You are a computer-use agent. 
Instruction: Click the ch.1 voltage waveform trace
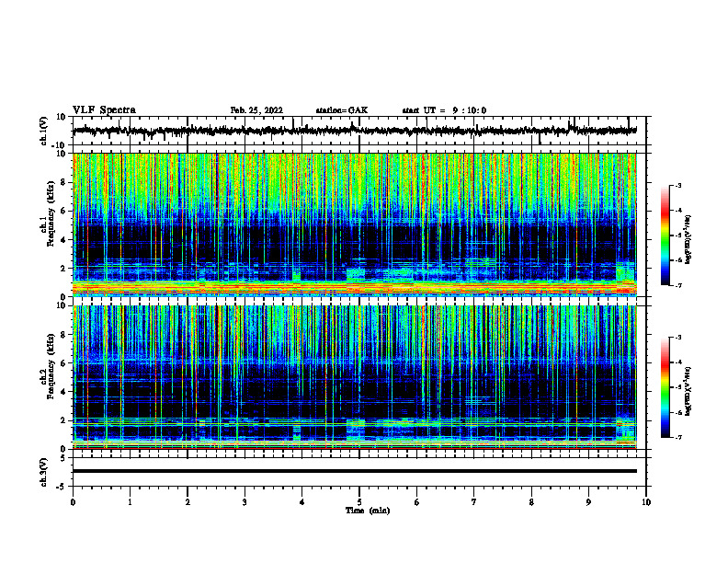pos(355,131)
